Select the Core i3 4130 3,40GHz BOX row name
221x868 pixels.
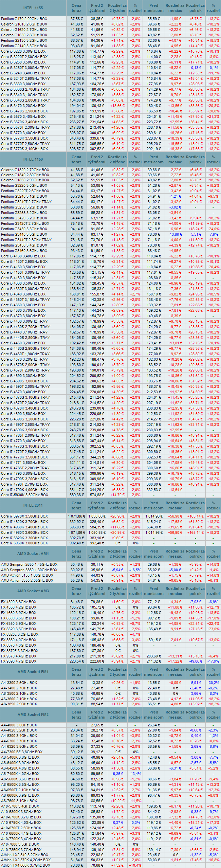click(x=23, y=256)
